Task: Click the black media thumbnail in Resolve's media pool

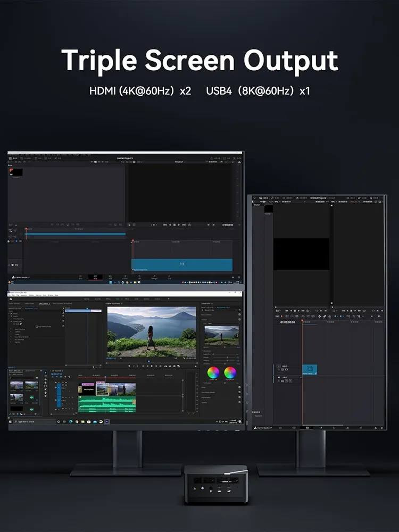Action: pos(16,172)
